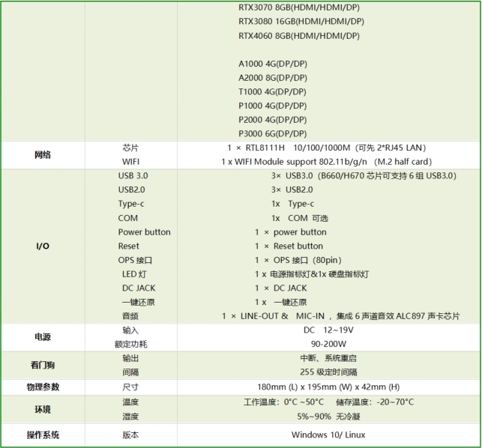The width and height of the screenshot is (482, 448).
Task: Click the DC 12~19V value
Action: pos(328,330)
